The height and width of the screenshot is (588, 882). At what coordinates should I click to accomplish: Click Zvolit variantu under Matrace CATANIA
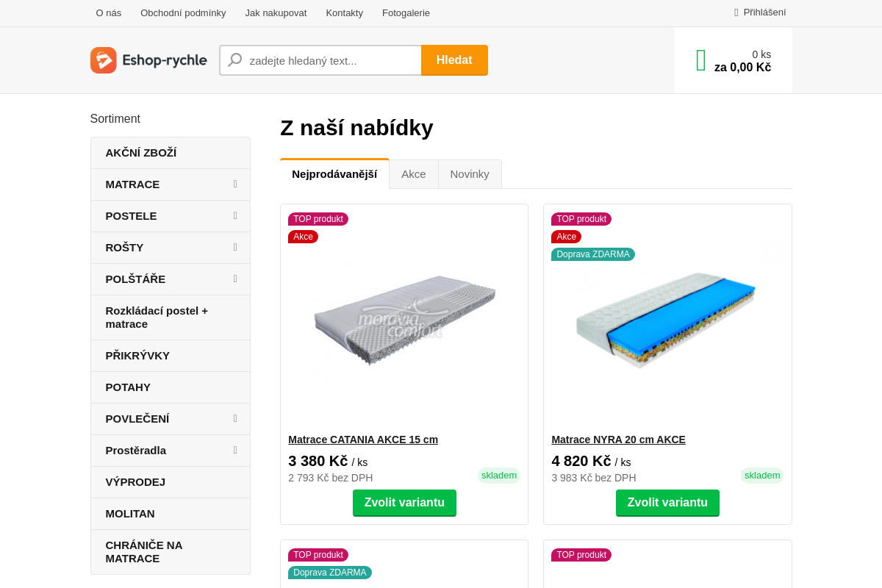click(x=404, y=503)
